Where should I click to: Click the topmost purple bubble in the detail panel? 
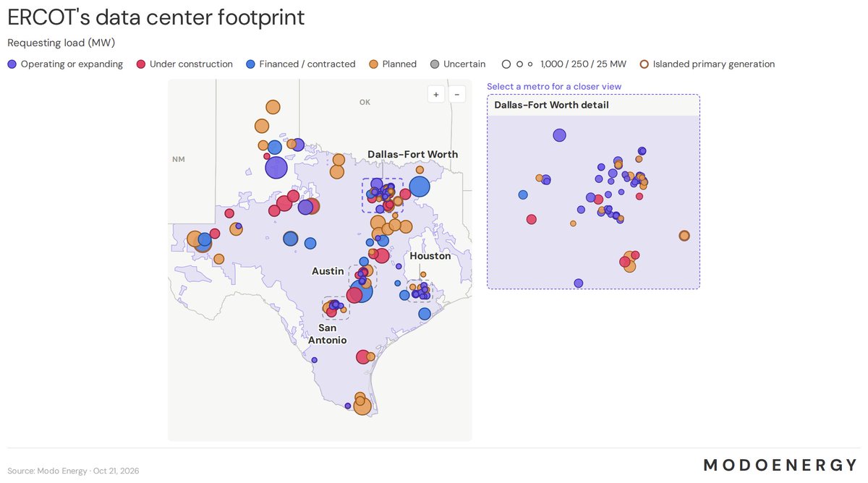[x=559, y=134]
